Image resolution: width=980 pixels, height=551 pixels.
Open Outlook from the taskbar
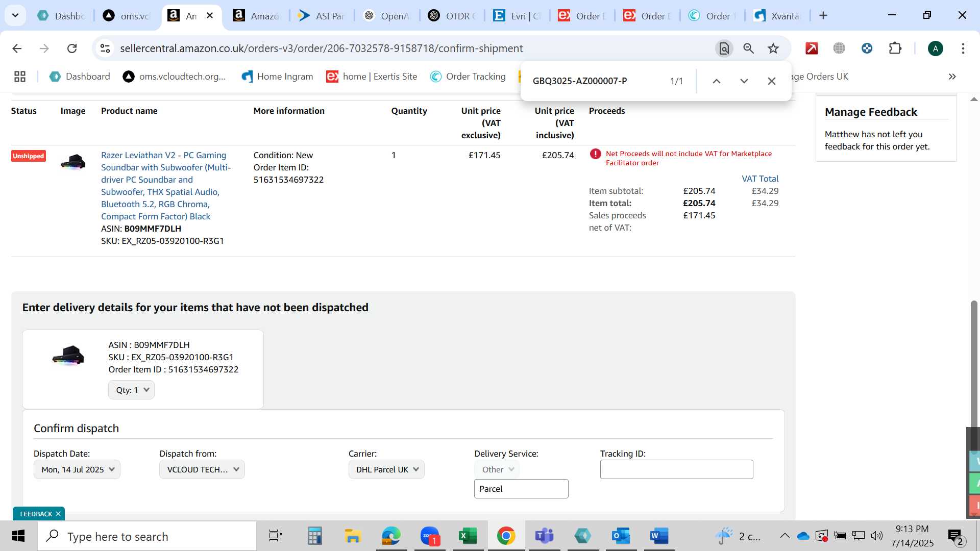coord(621,536)
